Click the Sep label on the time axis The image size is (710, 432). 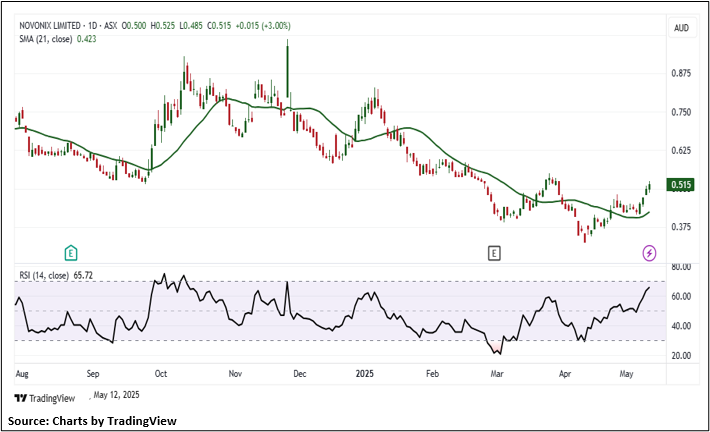(x=93, y=374)
